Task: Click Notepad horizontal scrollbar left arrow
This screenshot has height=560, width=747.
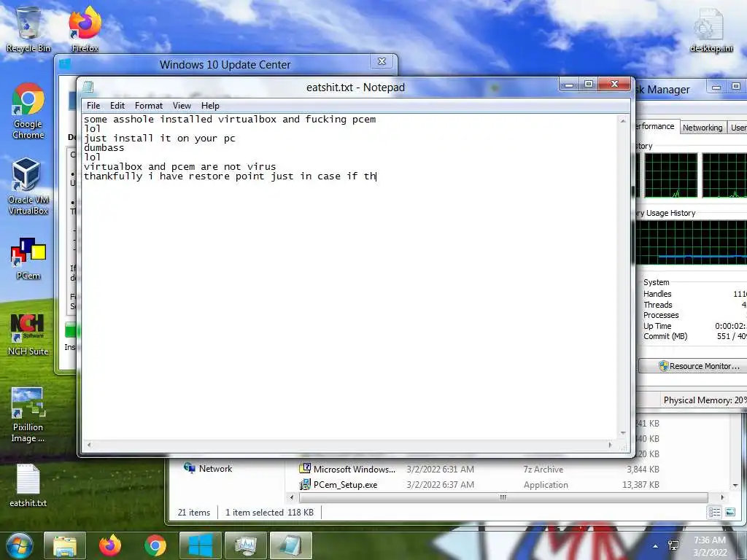Action: (x=89, y=446)
